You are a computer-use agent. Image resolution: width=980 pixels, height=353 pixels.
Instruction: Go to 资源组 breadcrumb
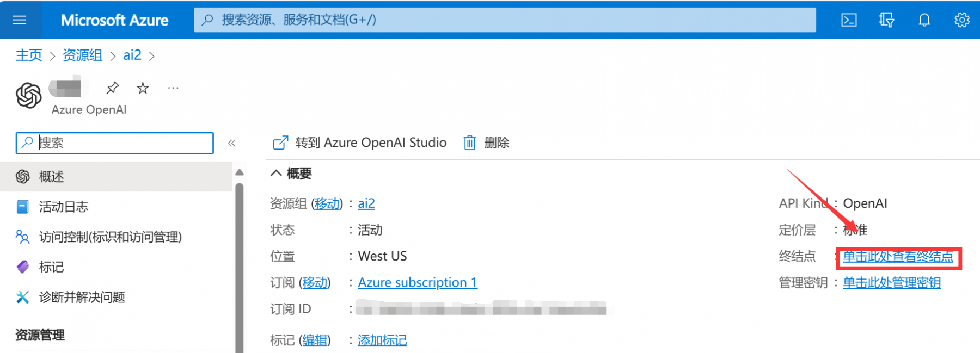pos(82,55)
